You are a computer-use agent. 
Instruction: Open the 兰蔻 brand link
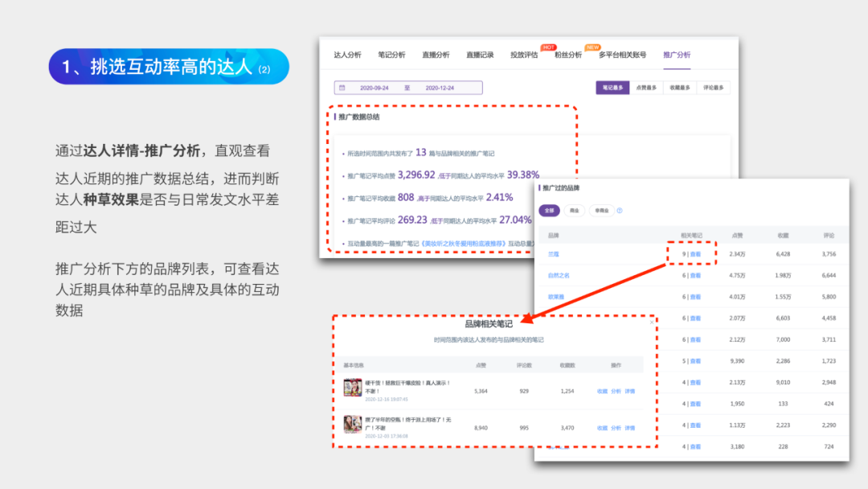[x=553, y=254]
